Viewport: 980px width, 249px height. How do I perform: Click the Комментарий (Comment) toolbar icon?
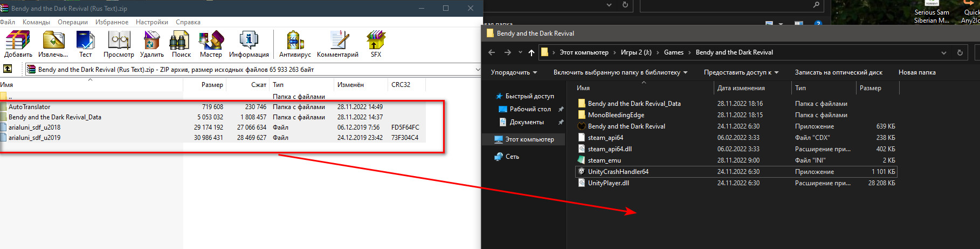[x=337, y=44]
